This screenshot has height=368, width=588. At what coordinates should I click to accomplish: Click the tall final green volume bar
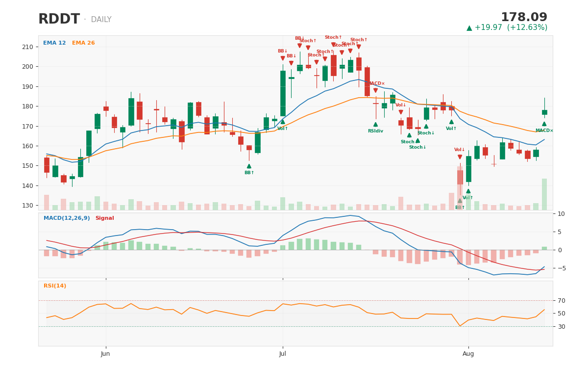tap(544, 194)
